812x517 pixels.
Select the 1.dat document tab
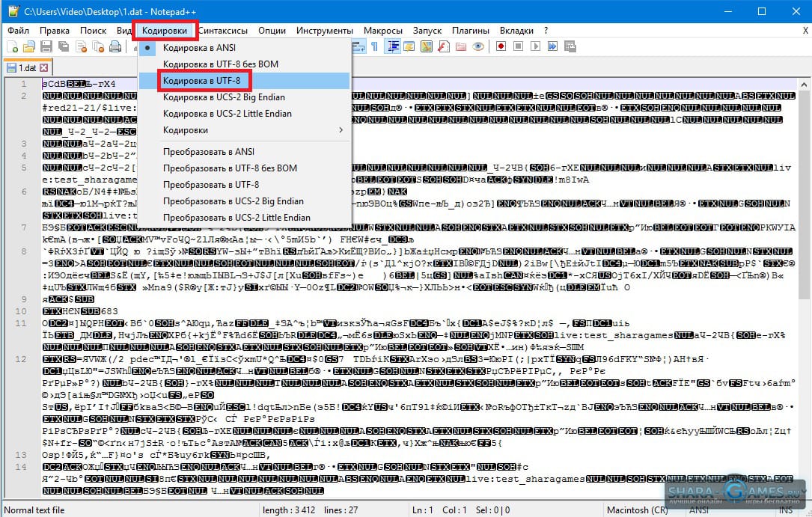[x=28, y=68]
